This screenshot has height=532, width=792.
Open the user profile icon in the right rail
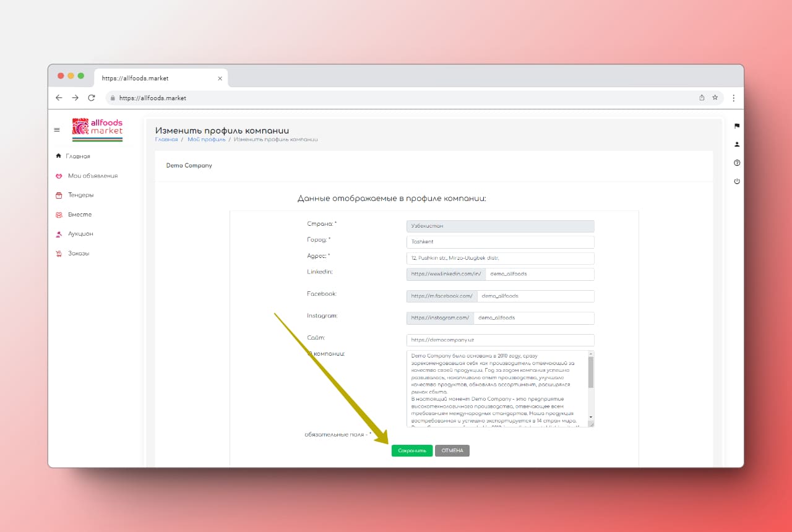[737, 144]
